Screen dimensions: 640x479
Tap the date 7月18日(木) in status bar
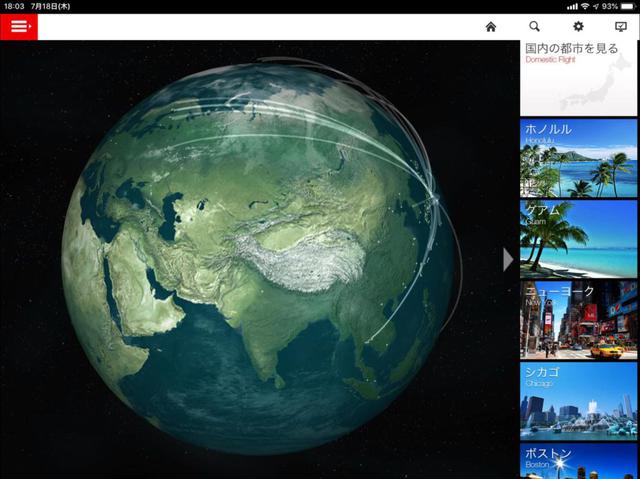[x=50, y=7]
